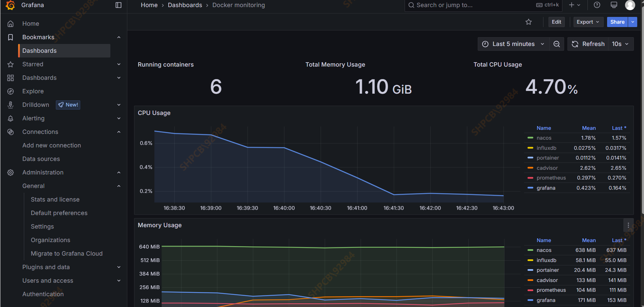Screen dimensions: 644x307
Task: Open Organizations page
Action: (x=50, y=240)
